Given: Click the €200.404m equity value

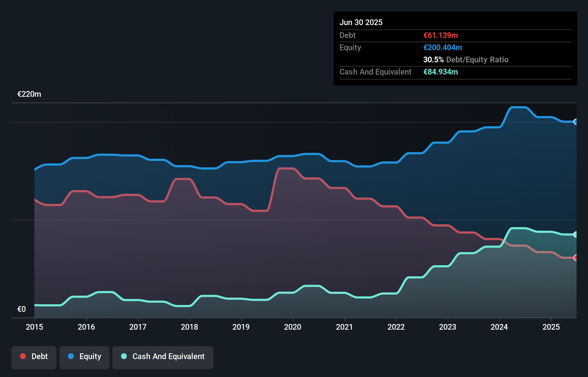Looking at the screenshot, I should point(443,47).
